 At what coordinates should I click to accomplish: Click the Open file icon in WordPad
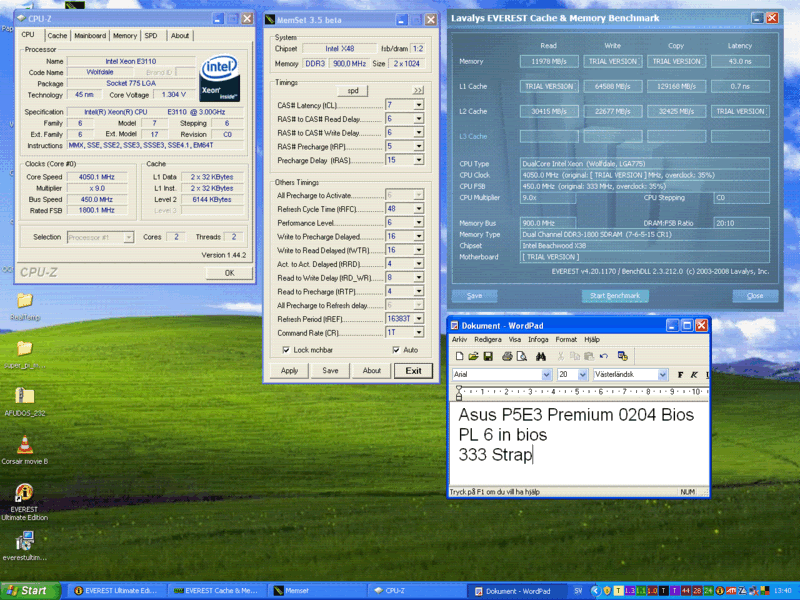(x=473, y=356)
